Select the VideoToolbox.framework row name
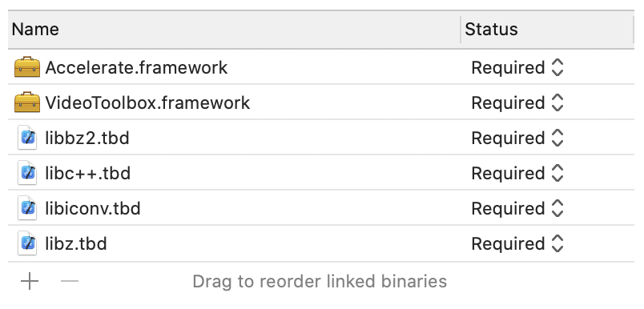Image resolution: width=644 pixels, height=309 pixels. coord(147,103)
